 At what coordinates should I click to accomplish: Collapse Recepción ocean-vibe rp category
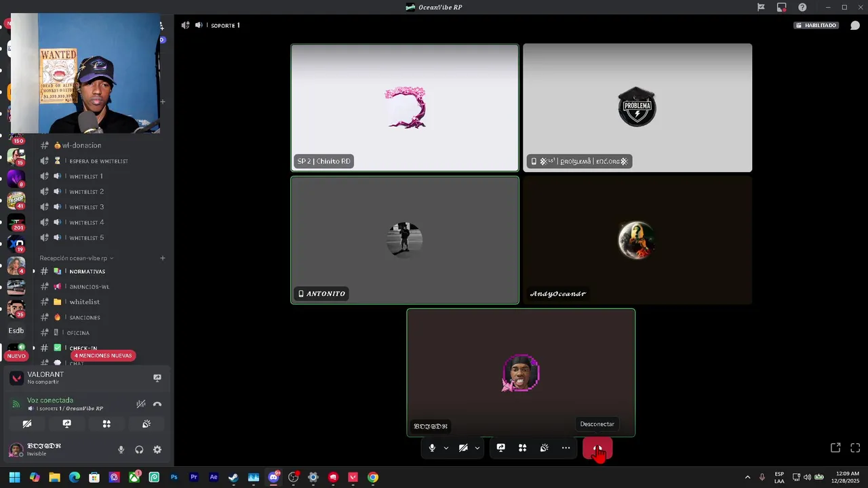pos(76,258)
